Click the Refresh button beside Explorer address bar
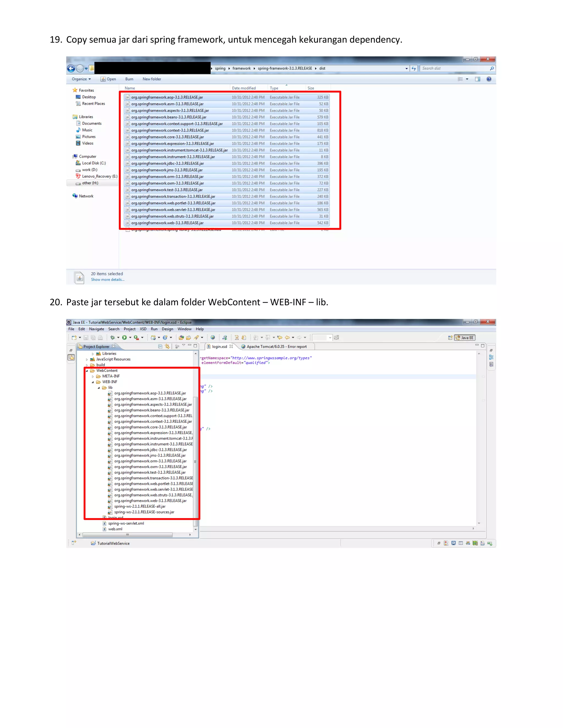Image resolution: width=563 pixels, height=728 pixels. [x=414, y=68]
